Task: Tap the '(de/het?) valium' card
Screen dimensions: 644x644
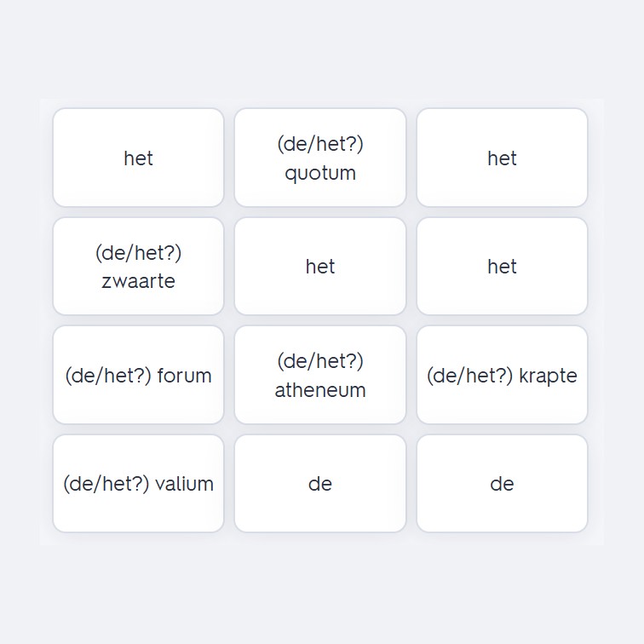Action: click(x=138, y=483)
